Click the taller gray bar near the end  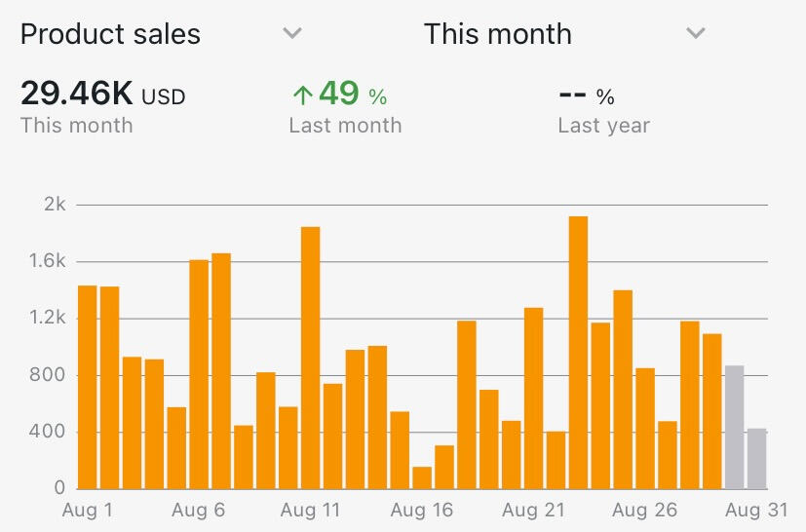(734, 427)
